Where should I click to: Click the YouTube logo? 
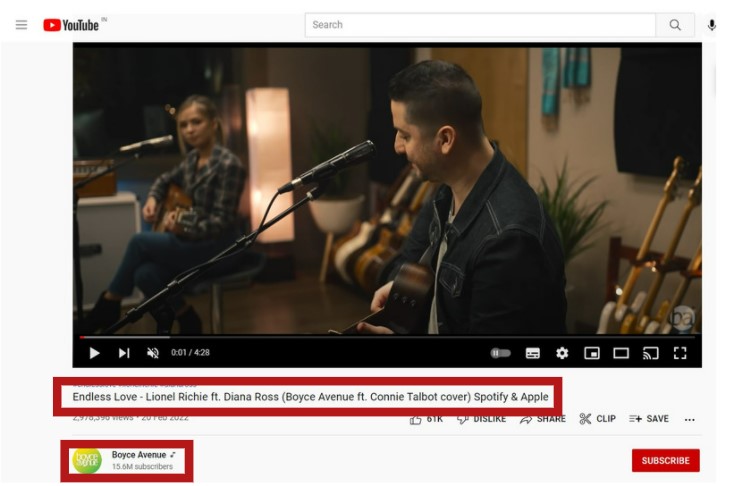click(x=71, y=25)
